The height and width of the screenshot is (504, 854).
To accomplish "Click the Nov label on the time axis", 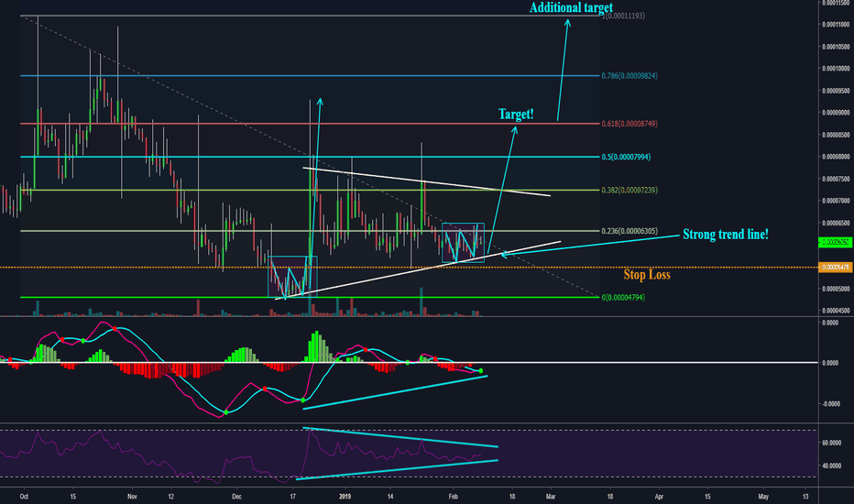I will point(132,497).
